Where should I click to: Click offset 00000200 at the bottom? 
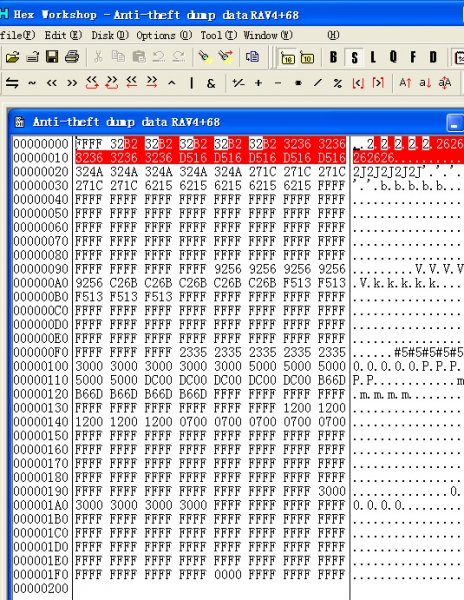click(41, 588)
